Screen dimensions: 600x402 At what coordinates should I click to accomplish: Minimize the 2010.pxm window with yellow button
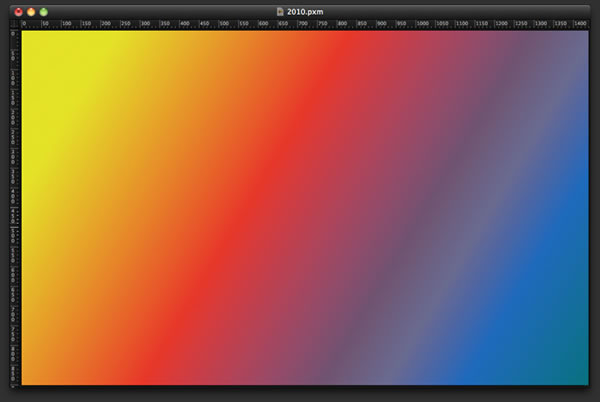tap(31, 12)
